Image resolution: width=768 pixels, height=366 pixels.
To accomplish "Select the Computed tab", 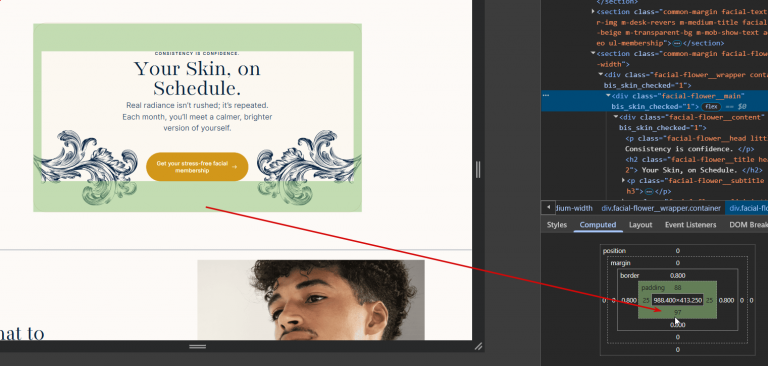I will pyautogui.click(x=598, y=225).
